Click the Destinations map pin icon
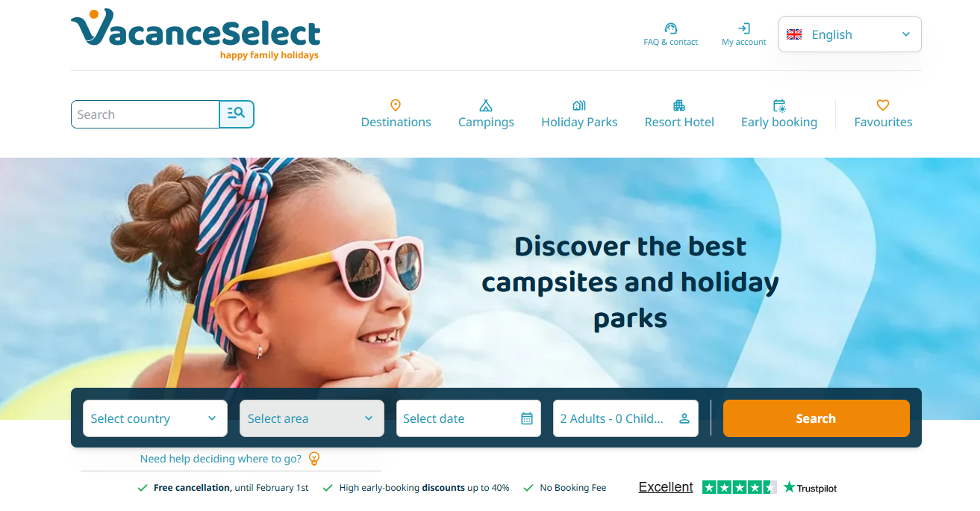The height and width of the screenshot is (511, 980). pos(396,105)
